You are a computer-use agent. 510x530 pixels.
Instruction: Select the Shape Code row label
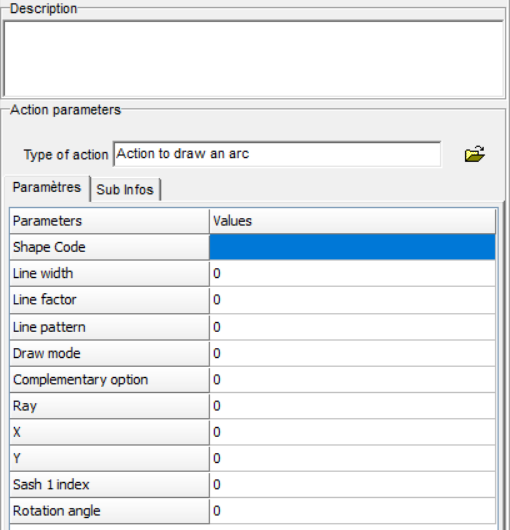pyautogui.click(x=110, y=247)
